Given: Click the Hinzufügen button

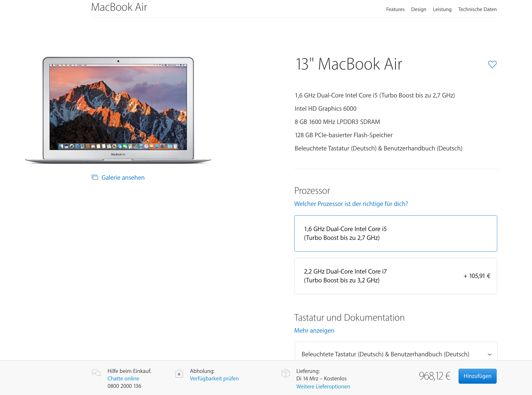Looking at the screenshot, I should pyautogui.click(x=477, y=376).
